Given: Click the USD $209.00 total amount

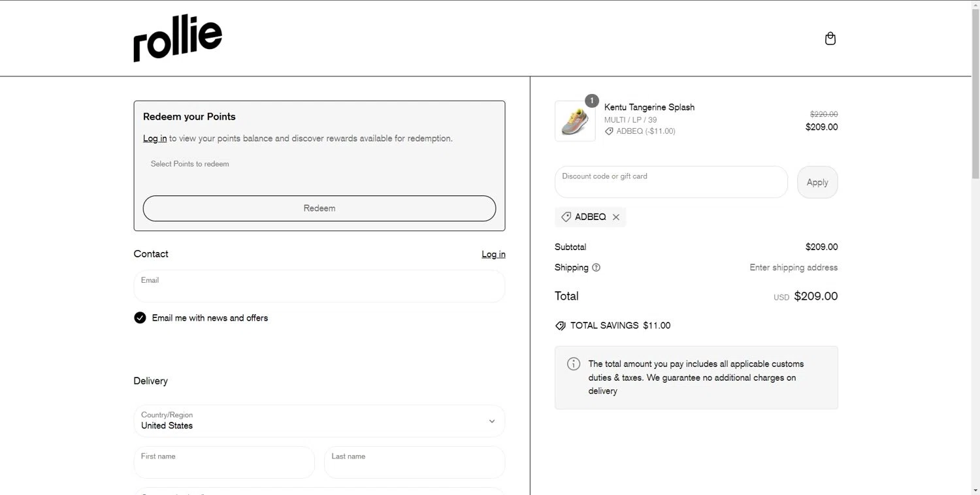Looking at the screenshot, I should point(806,296).
